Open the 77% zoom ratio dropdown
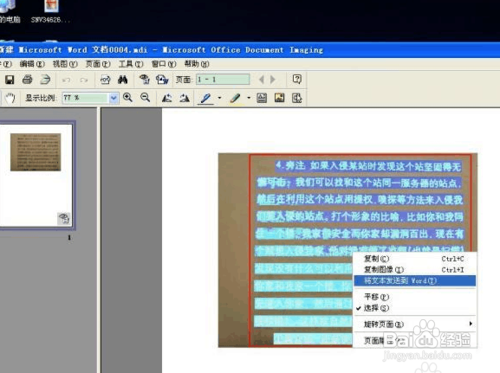Screen dimensions: 500x373 tap(114, 98)
